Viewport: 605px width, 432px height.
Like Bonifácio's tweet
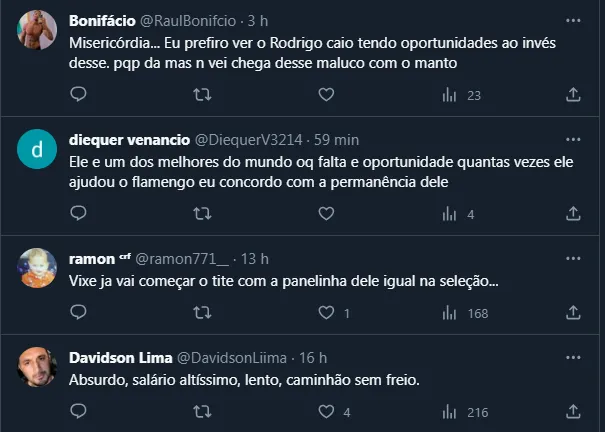point(325,95)
